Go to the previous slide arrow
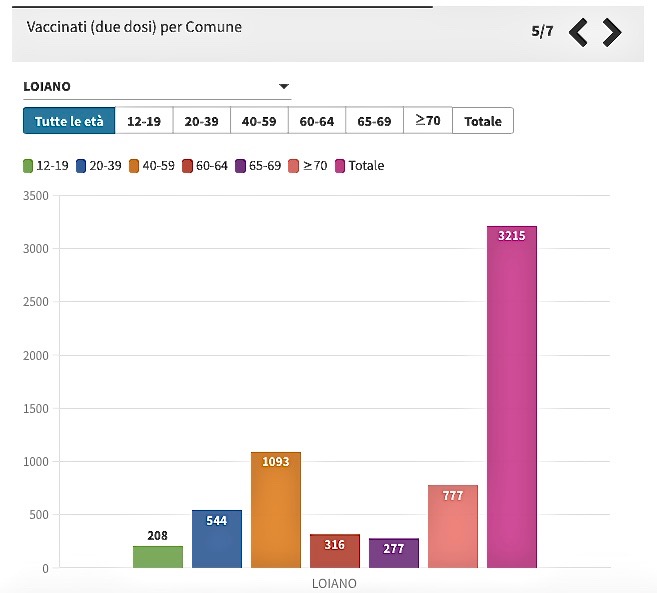The height and width of the screenshot is (593, 657). pos(578,33)
